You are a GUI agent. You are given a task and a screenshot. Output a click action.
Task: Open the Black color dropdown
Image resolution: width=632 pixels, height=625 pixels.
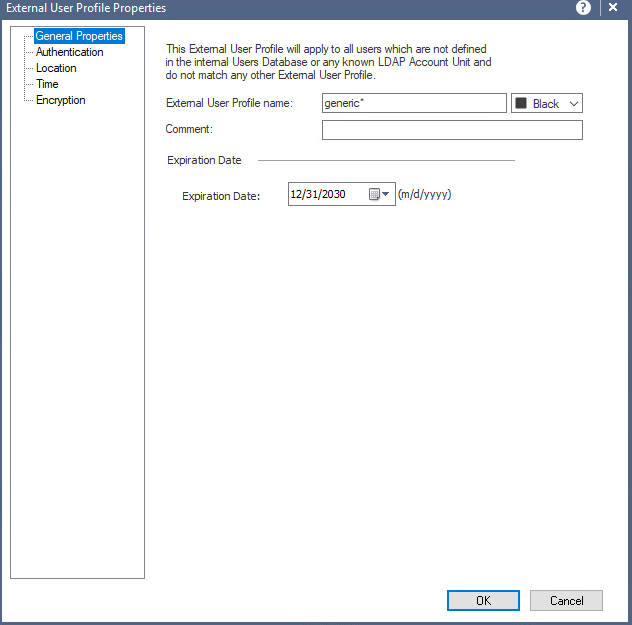[547, 104]
